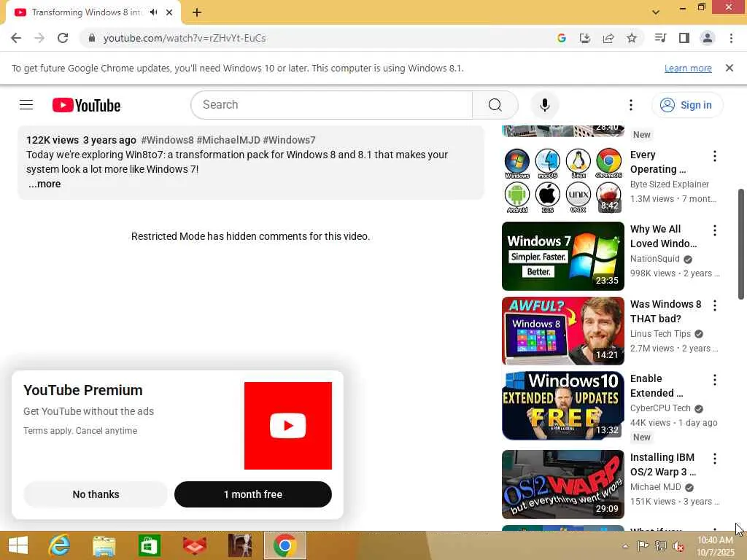Share this page icon in address bar
The image size is (747, 560).
point(608,38)
